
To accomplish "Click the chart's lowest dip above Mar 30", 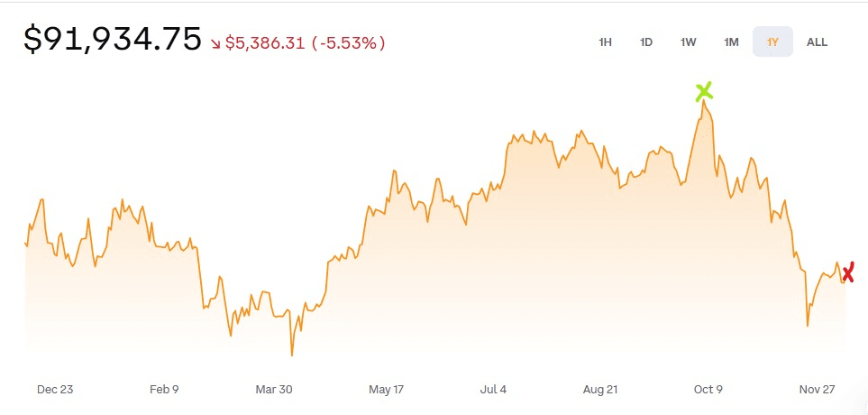I will (292, 354).
